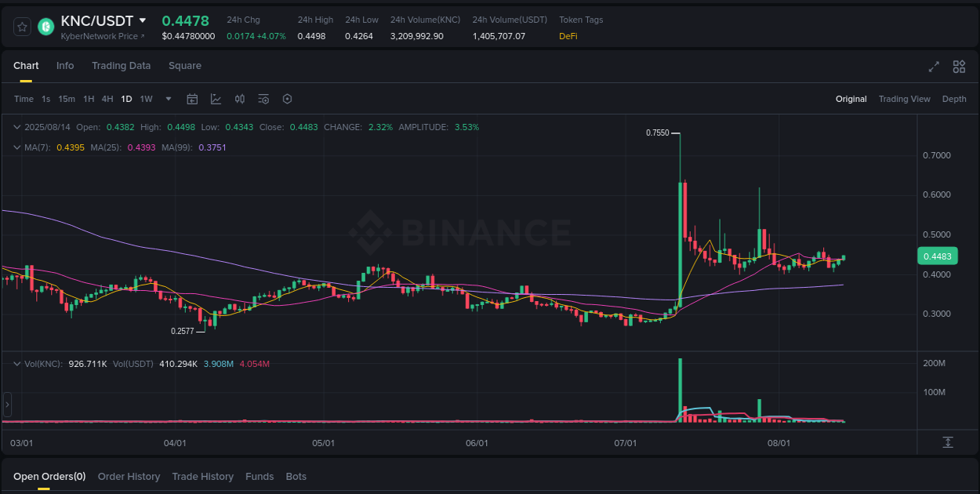Switch to the Info tab

[65, 66]
